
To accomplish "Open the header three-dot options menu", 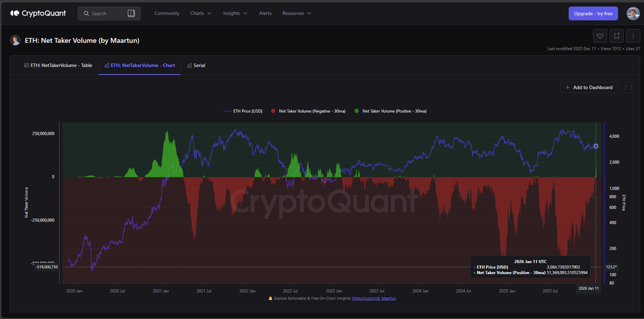I will tap(633, 36).
